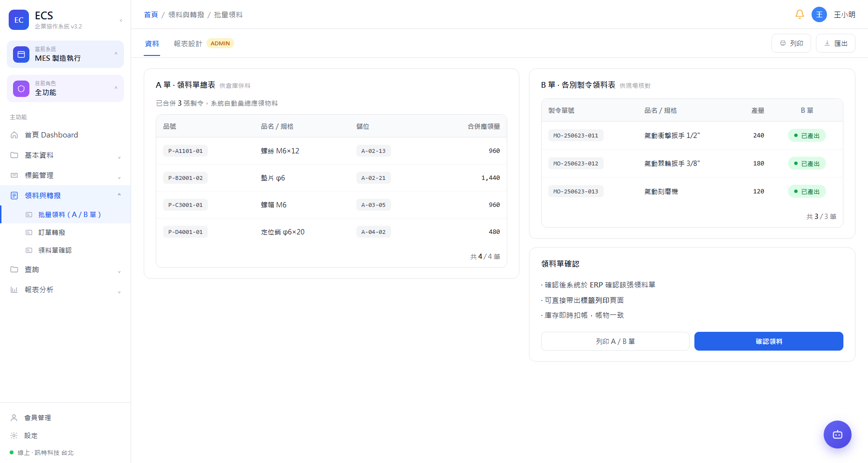868x463 pixels.
Task: Open the notification bell
Action: click(800, 14)
